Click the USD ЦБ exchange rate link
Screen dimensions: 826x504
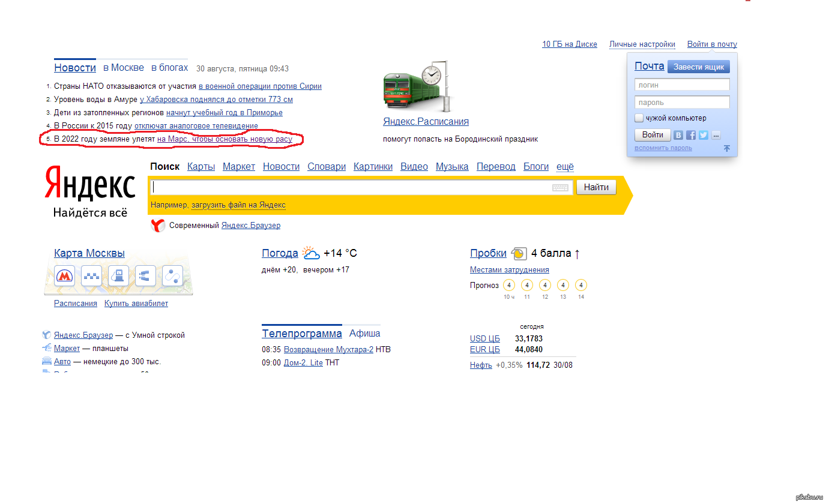[485, 339]
